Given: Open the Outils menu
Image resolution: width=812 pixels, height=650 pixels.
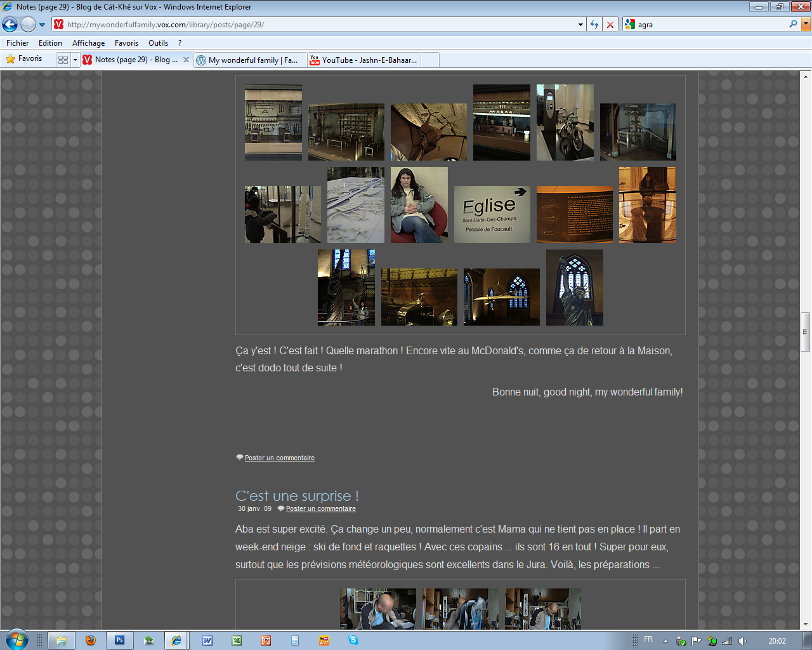Looking at the screenshot, I should 158,43.
